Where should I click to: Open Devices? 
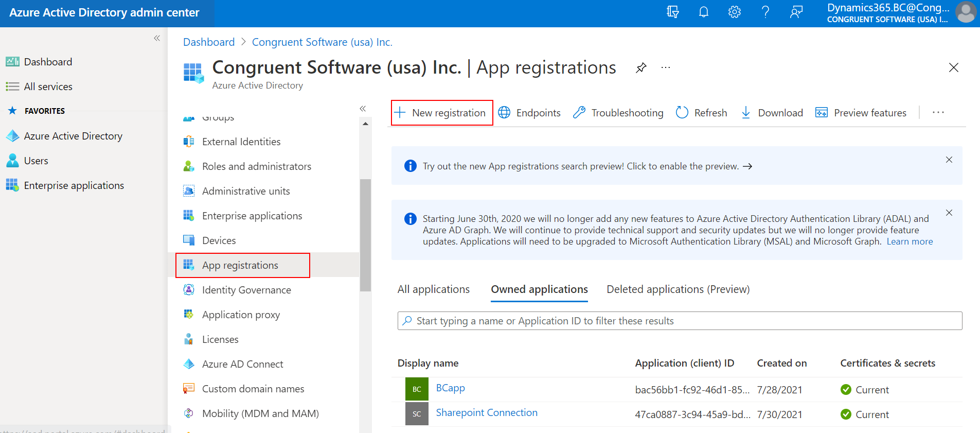tap(219, 240)
